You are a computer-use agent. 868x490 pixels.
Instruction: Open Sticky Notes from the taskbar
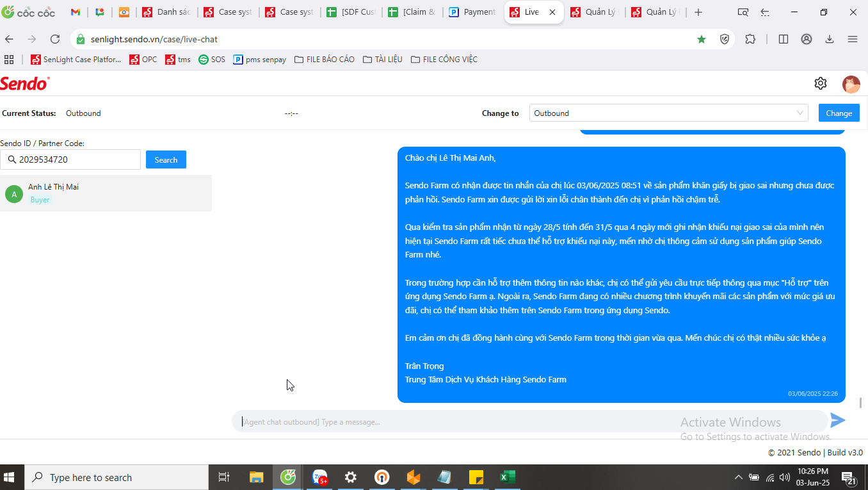click(476, 477)
